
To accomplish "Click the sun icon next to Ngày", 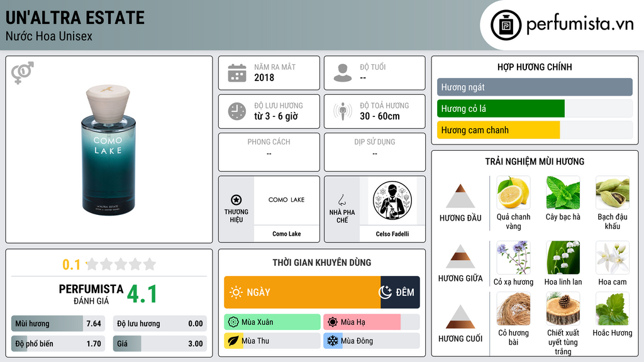I will click(236, 292).
